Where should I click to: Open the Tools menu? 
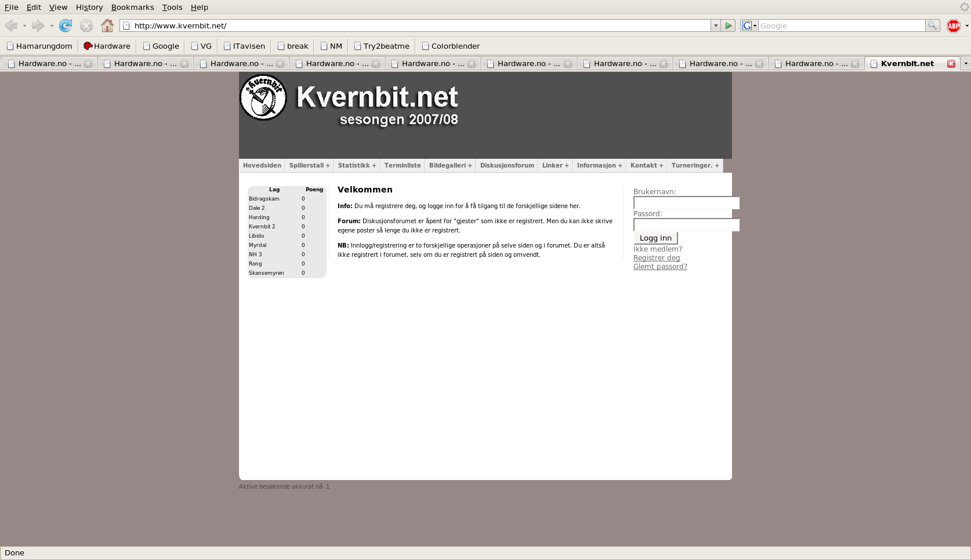click(172, 7)
